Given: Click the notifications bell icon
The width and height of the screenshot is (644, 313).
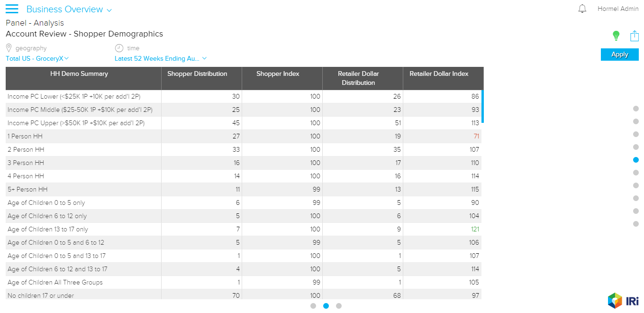Looking at the screenshot, I should tap(582, 9).
